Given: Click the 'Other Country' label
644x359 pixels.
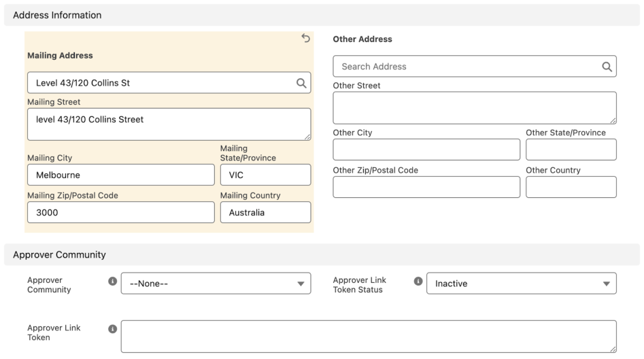Looking at the screenshot, I should [x=554, y=171].
